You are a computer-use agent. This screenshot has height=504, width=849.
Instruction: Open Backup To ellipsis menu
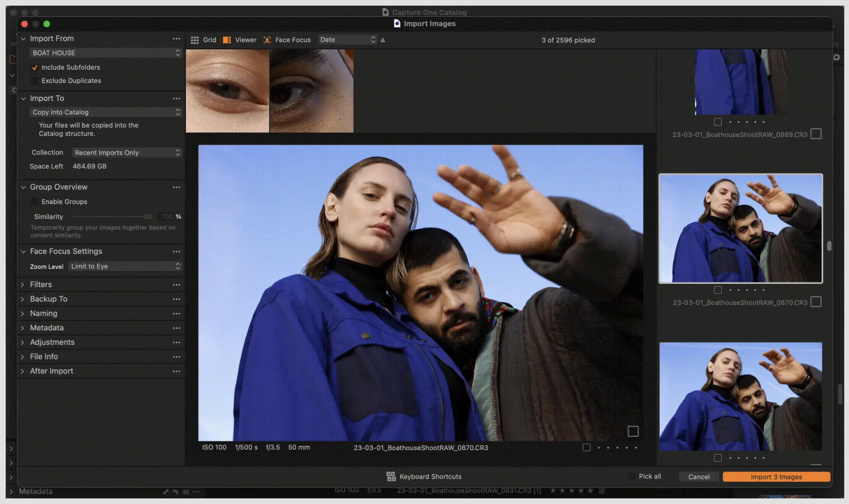point(176,299)
